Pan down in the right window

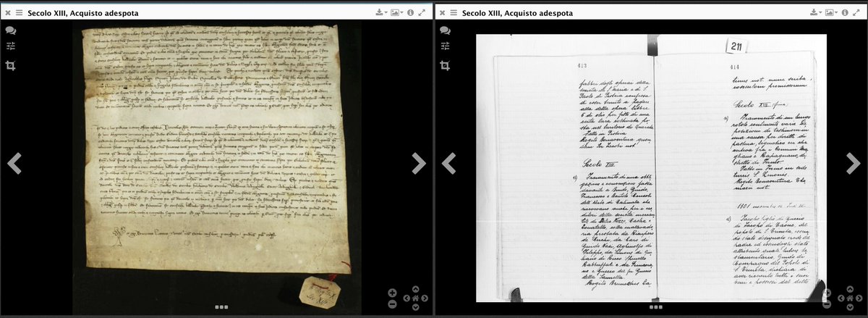(x=850, y=307)
